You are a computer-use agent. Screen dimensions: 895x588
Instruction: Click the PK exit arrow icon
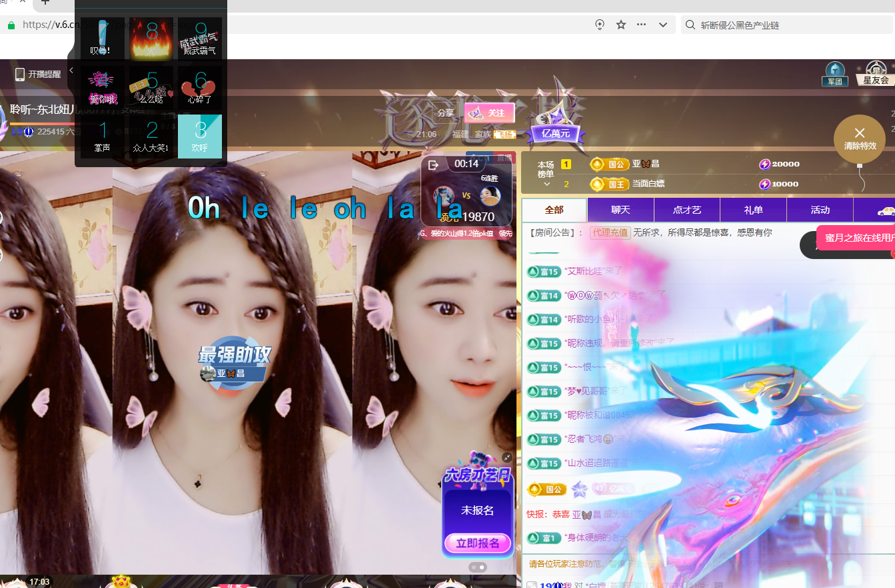pyautogui.click(x=433, y=164)
